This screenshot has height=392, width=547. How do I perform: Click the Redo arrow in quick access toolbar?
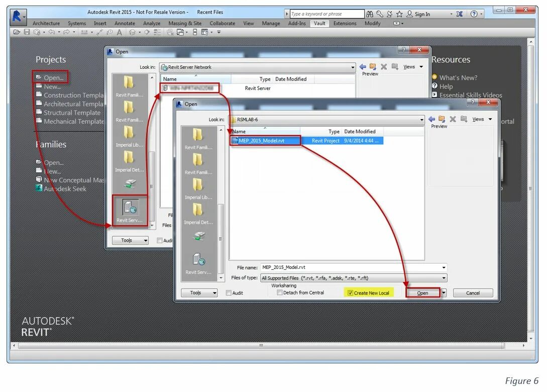point(66,32)
